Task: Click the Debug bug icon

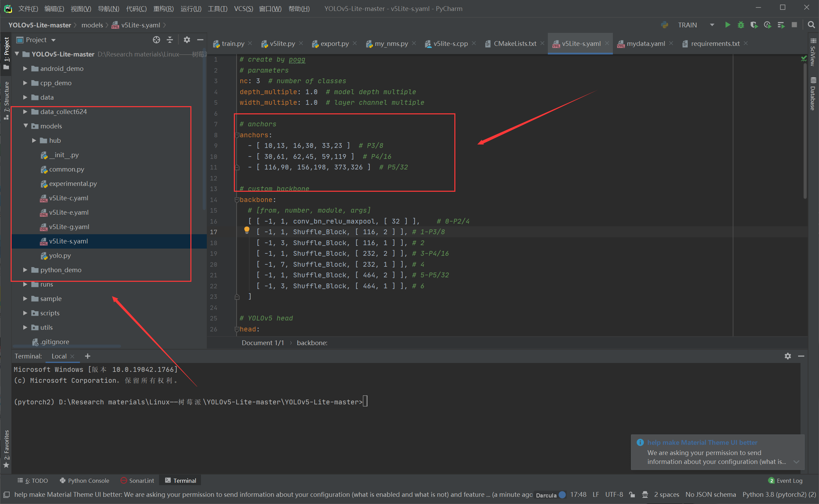Action: (741, 25)
